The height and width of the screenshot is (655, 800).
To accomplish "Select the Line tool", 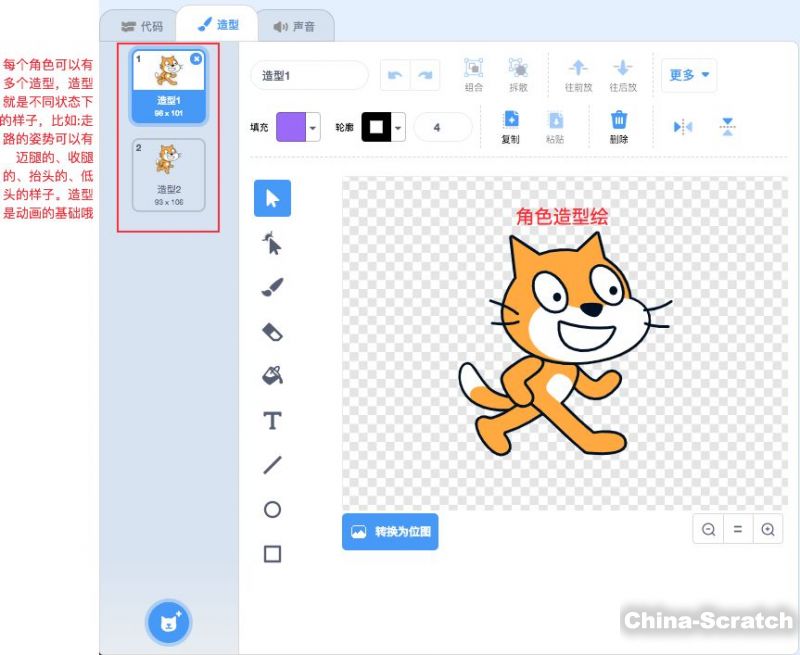I will click(272, 465).
